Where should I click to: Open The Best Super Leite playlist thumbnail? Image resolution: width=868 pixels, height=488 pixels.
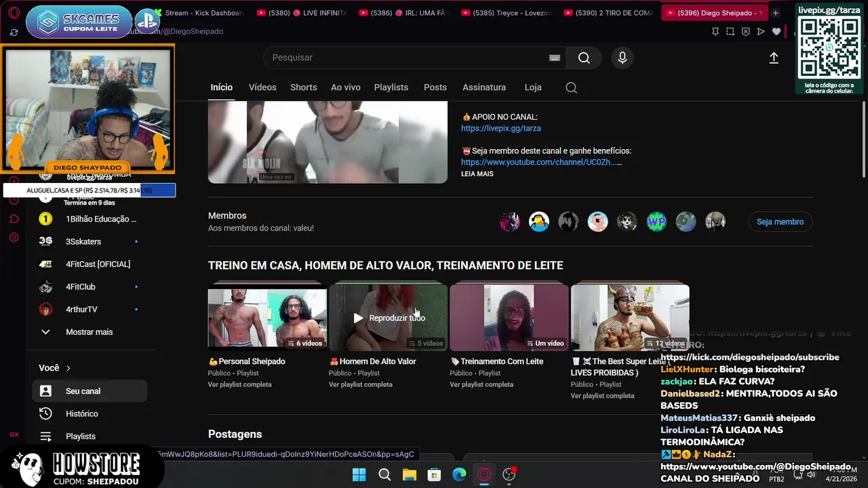coord(630,317)
